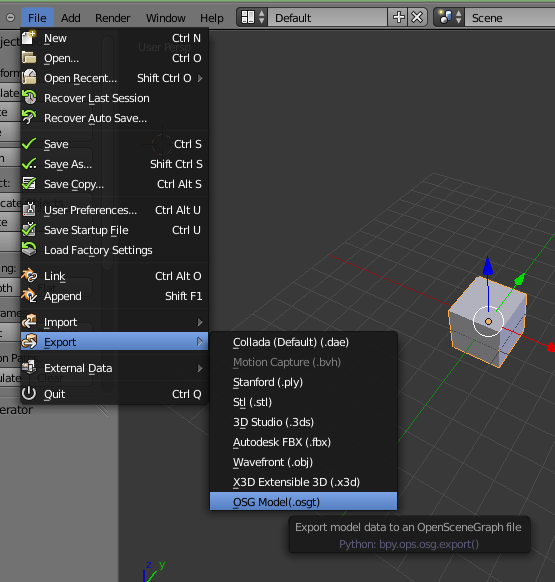
Task: Click the Recover Last Session icon
Action: pyautogui.click(x=29, y=98)
